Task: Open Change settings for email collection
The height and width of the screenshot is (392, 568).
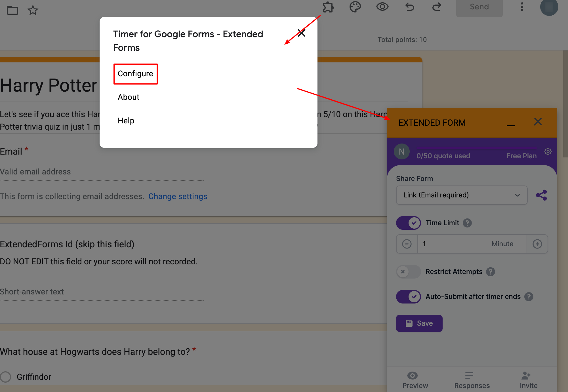Action: coord(178,196)
